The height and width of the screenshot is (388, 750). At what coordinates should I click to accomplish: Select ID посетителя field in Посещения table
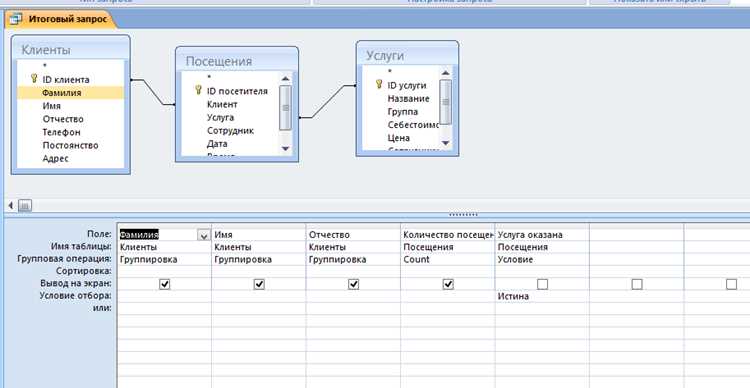(x=231, y=91)
